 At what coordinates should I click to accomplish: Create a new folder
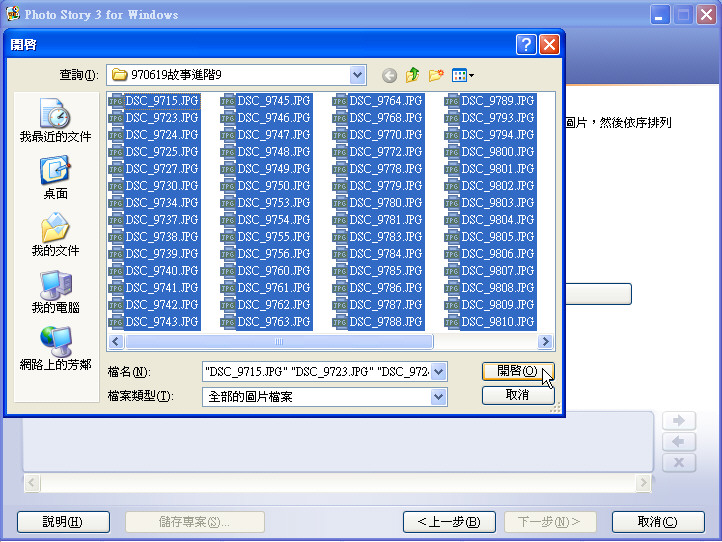pyautogui.click(x=436, y=75)
